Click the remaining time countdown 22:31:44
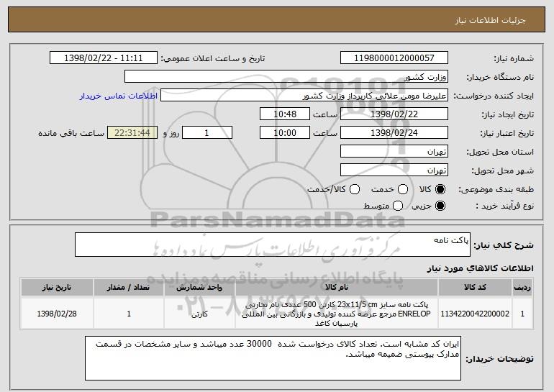The height and width of the screenshot is (392, 554). 132,133
